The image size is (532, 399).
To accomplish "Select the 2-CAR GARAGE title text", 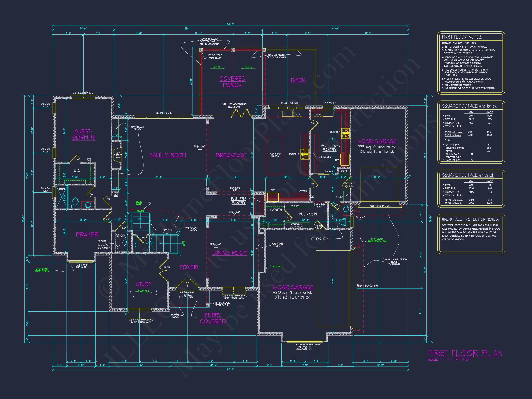I will pyautogui.click(x=293, y=287).
